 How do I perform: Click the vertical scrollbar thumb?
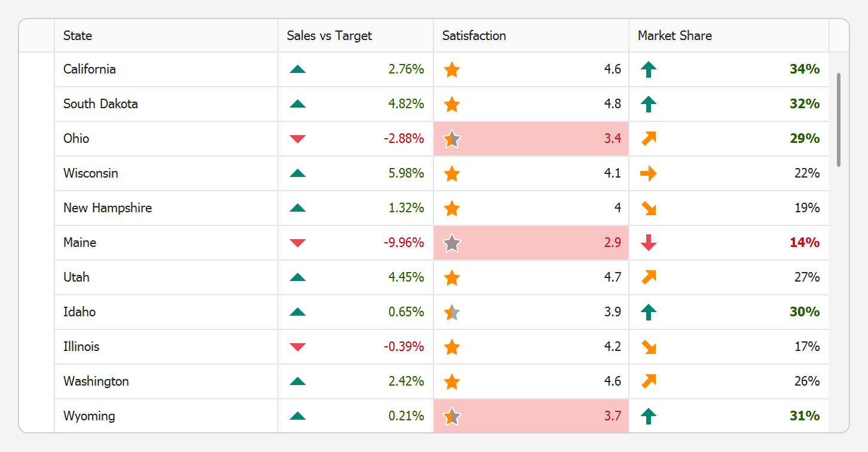[x=839, y=120]
